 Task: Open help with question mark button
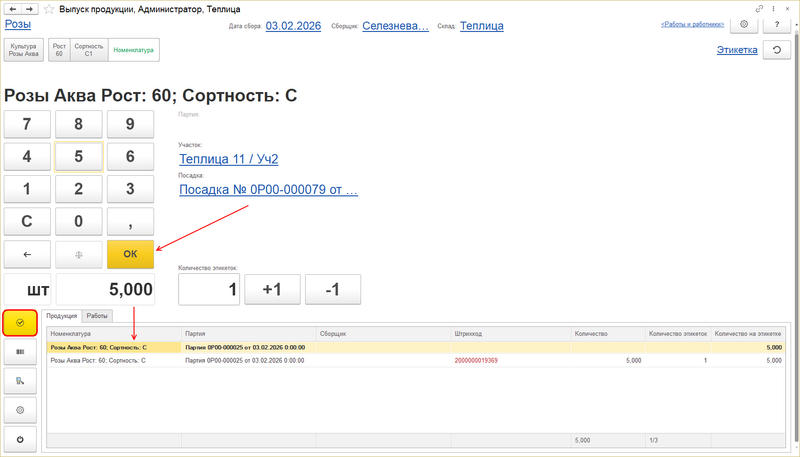[777, 24]
